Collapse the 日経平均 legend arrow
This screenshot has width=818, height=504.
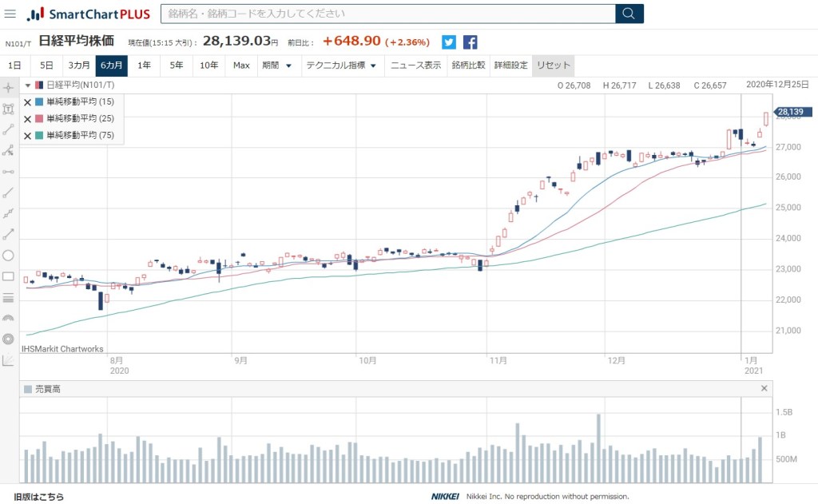(x=28, y=85)
